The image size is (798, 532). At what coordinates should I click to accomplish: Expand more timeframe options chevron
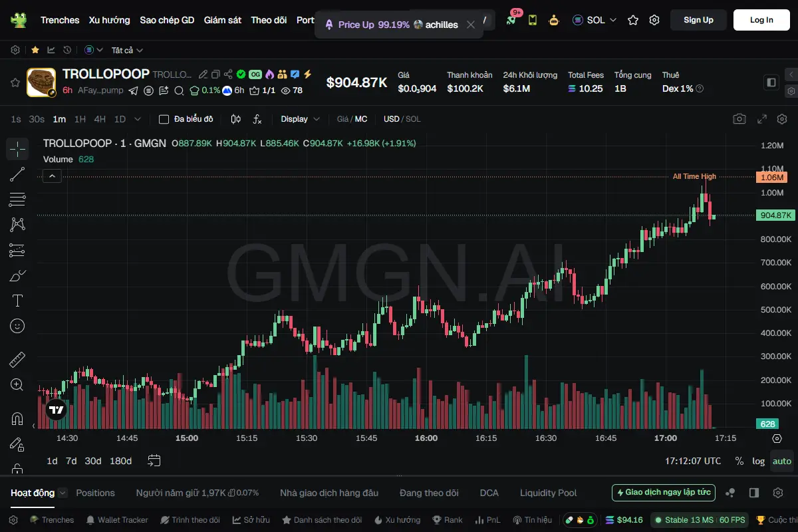[138, 119]
